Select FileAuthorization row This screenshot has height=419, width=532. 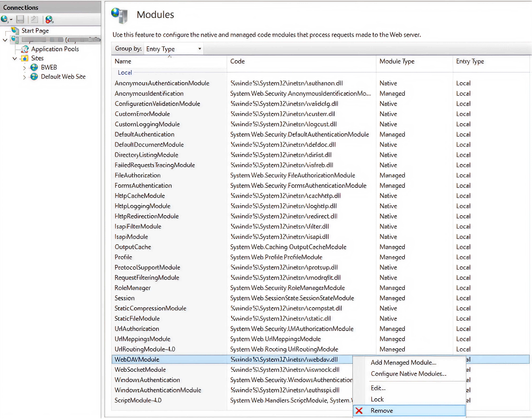click(x=320, y=175)
